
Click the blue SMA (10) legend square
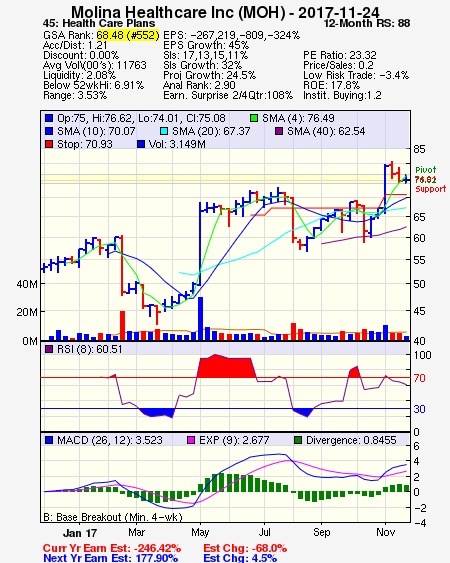[x=49, y=131]
